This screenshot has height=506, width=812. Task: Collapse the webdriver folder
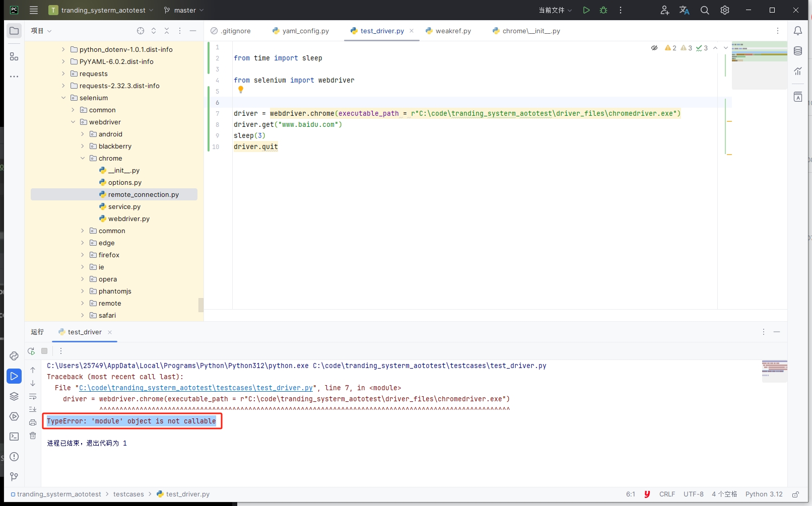click(73, 122)
